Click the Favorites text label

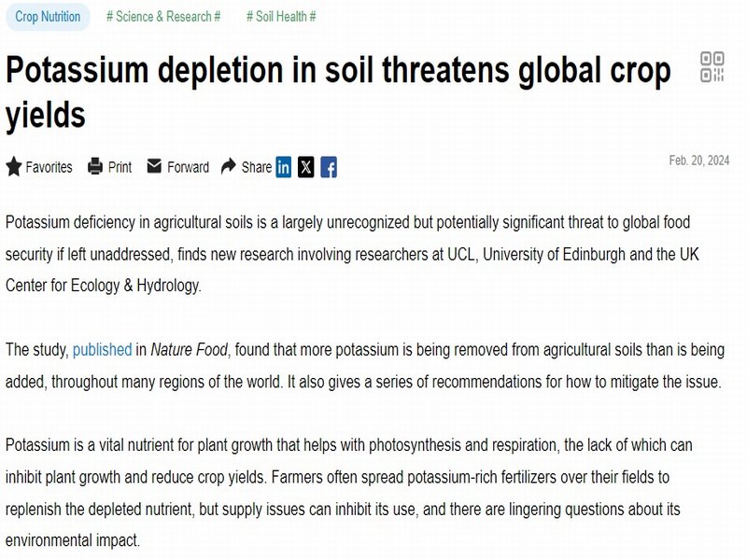[x=49, y=167]
